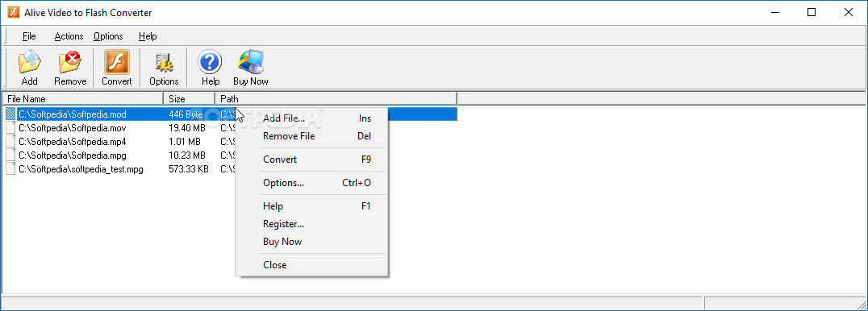Click the 19.40 MB size cell
Screen dimensions: 868x311
click(187, 128)
